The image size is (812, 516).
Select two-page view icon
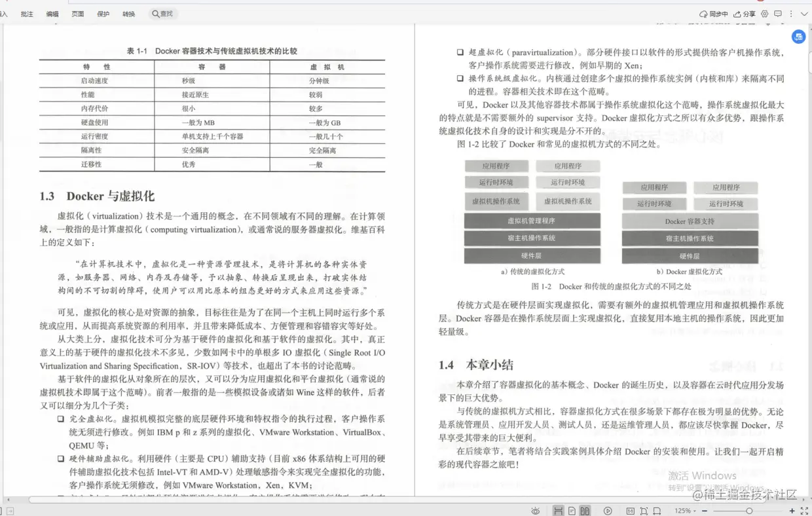tap(585, 511)
